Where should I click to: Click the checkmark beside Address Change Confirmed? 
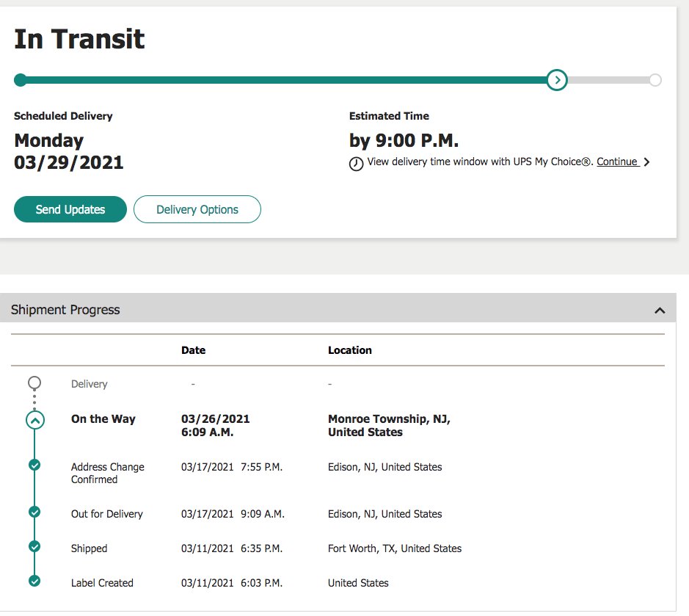click(x=34, y=465)
